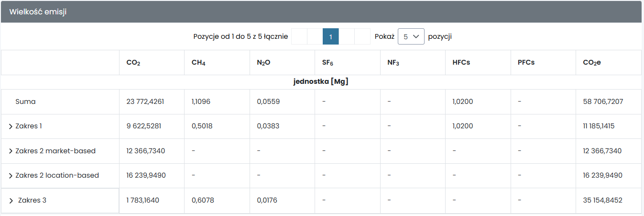Click Zakres 1 CO₂ value 9 622,5281
Image resolution: width=644 pixels, height=216 pixels.
(143, 126)
